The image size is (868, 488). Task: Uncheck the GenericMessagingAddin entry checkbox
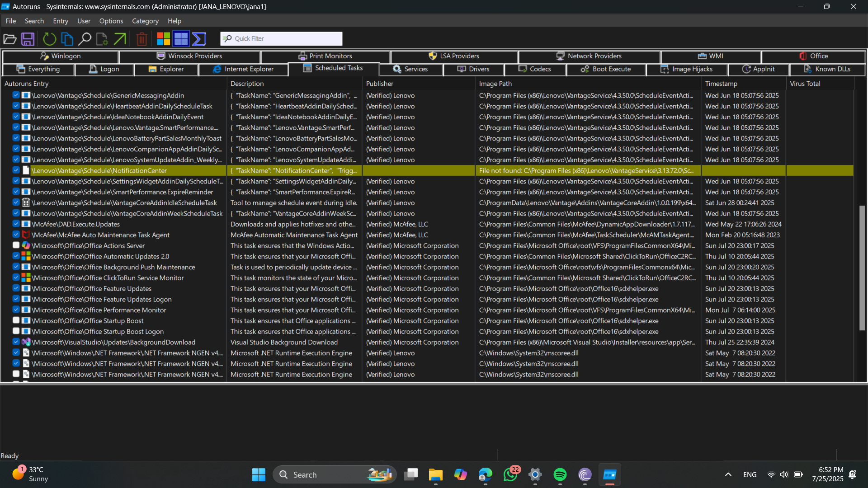(x=16, y=95)
